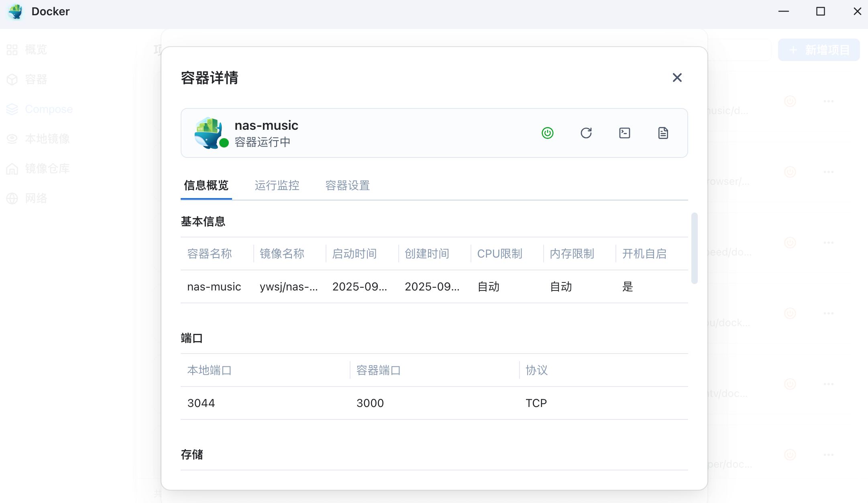
Task: Open the container log document icon
Action: point(663,133)
